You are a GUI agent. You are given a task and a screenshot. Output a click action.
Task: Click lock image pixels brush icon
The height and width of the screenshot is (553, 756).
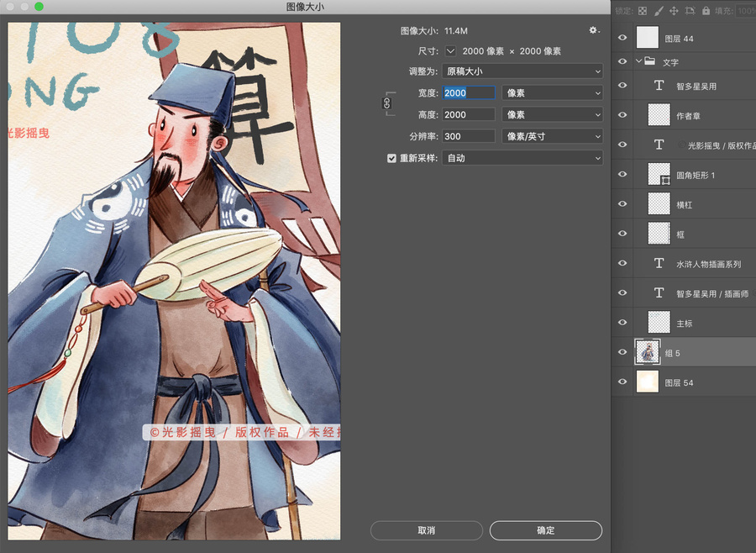(659, 11)
